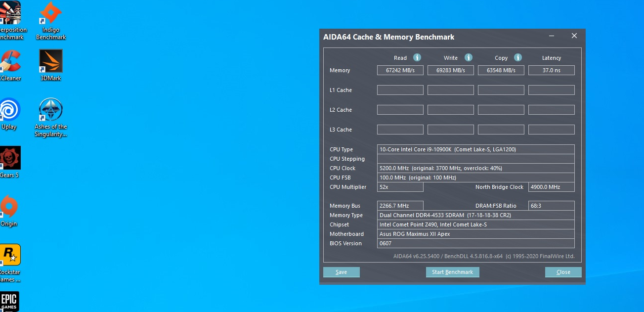Image resolution: width=644 pixels, height=312 pixels.
Task: Click the empty L2 Cache Read box
Action: pos(400,110)
